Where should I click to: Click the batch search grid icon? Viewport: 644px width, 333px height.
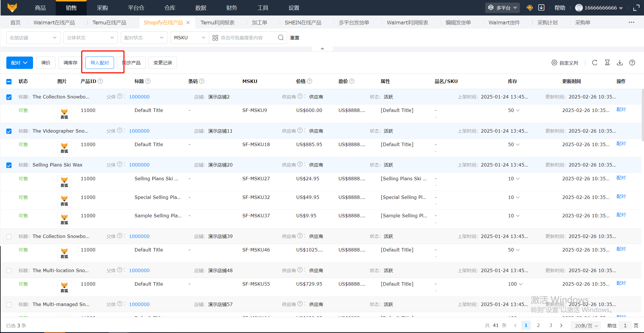(215, 38)
